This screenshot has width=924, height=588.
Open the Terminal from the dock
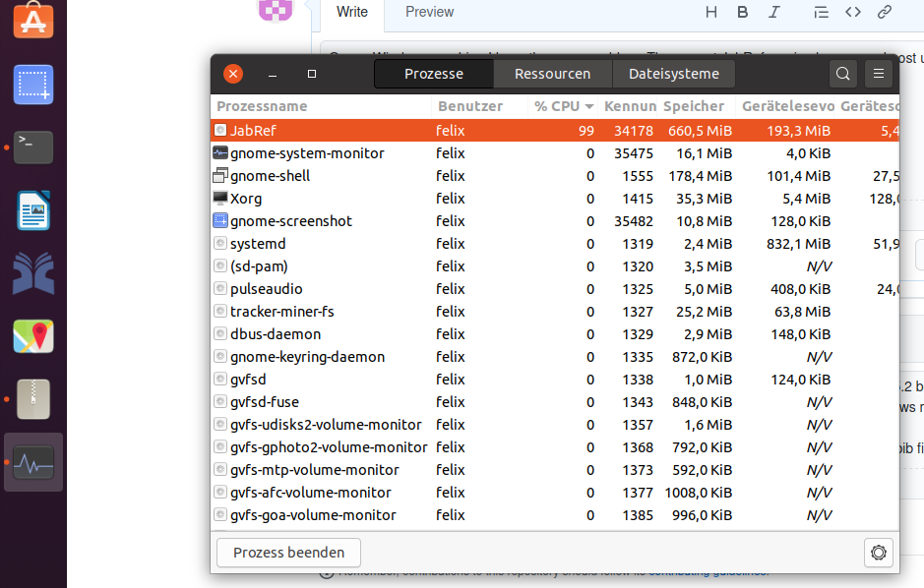tap(33, 147)
